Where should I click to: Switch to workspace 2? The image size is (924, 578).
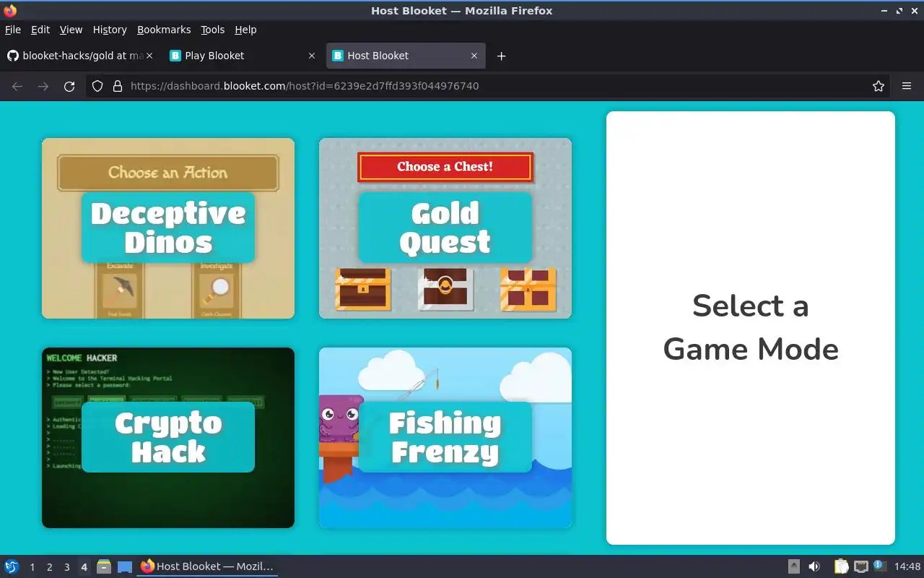coord(49,567)
